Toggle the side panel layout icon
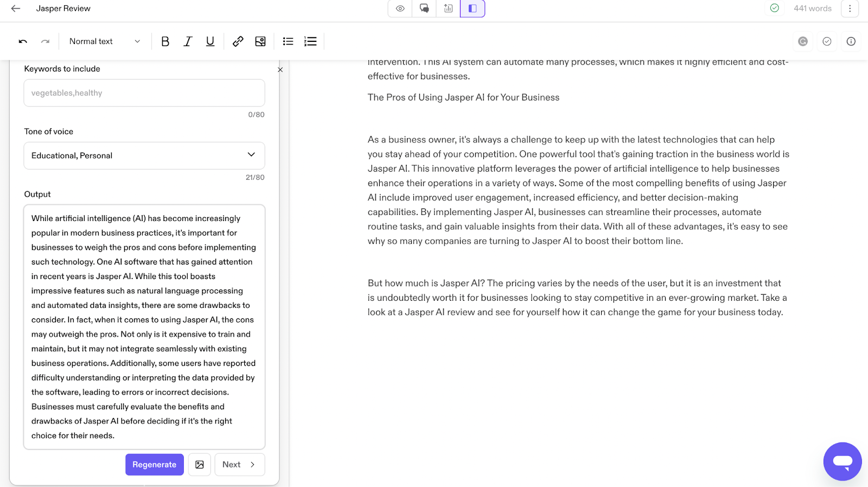Screen dimensions: 868x487 pyautogui.click(x=473, y=9)
